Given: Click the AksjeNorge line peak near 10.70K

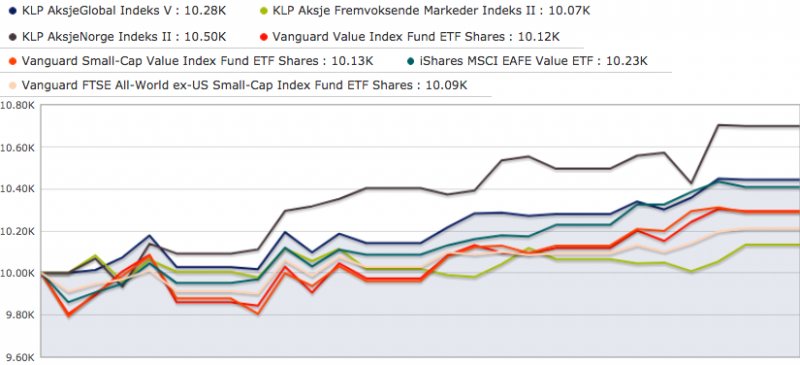Looking at the screenshot, I should 719,125.
